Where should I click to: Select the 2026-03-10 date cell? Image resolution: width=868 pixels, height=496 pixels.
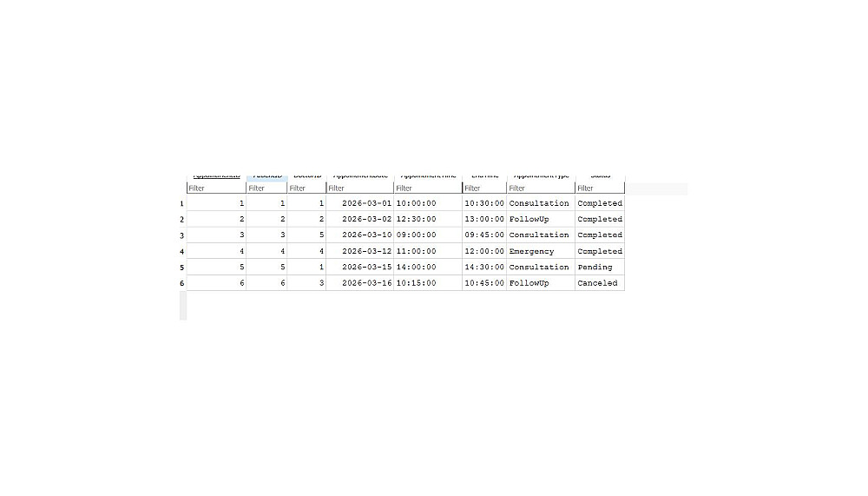[360, 235]
